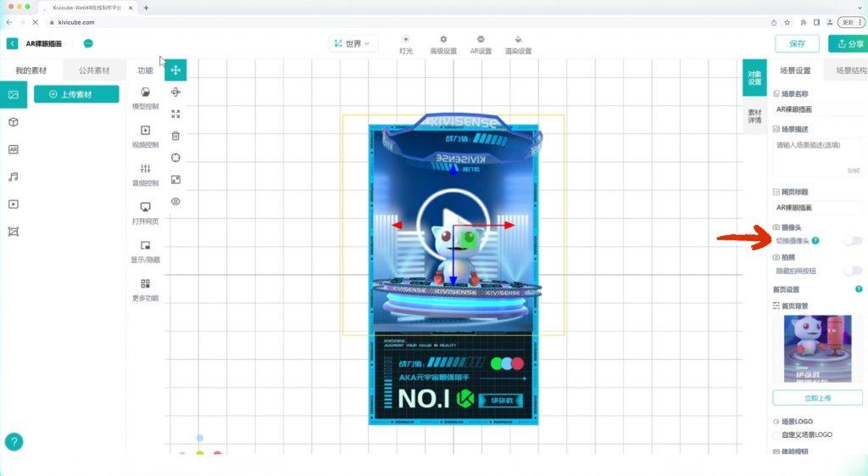Expand the 世界 coordinate dropdown
Viewport: 868px width, 476px height.
(353, 43)
